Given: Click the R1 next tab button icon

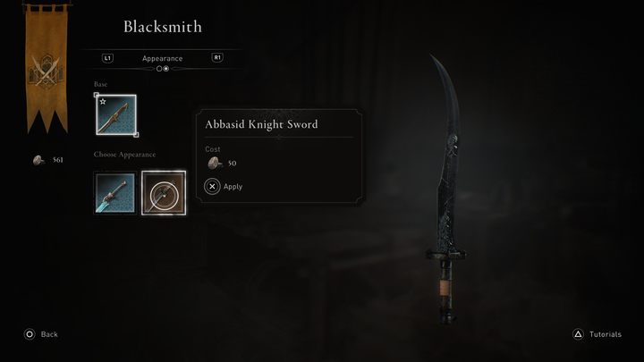Looking at the screenshot, I should coord(217,57).
